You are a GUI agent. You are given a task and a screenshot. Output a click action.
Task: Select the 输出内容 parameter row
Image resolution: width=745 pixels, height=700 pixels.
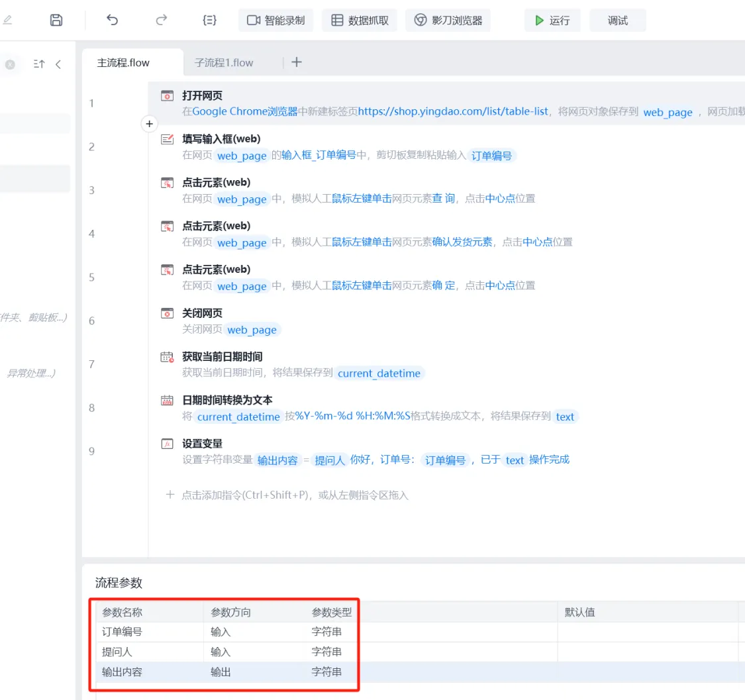(122, 672)
